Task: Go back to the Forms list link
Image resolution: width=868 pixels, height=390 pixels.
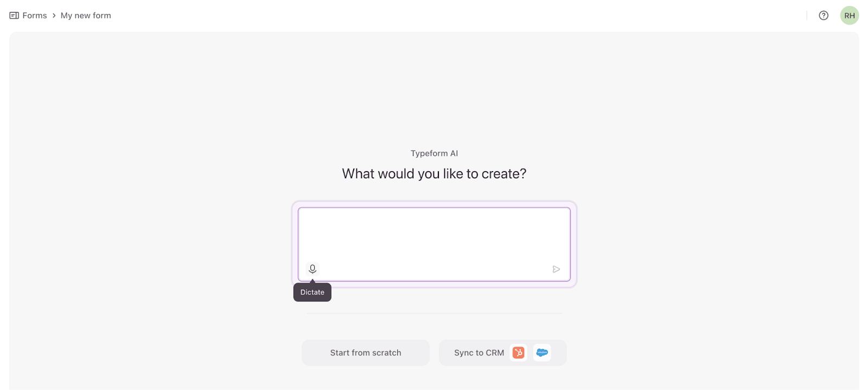Action: click(x=35, y=16)
